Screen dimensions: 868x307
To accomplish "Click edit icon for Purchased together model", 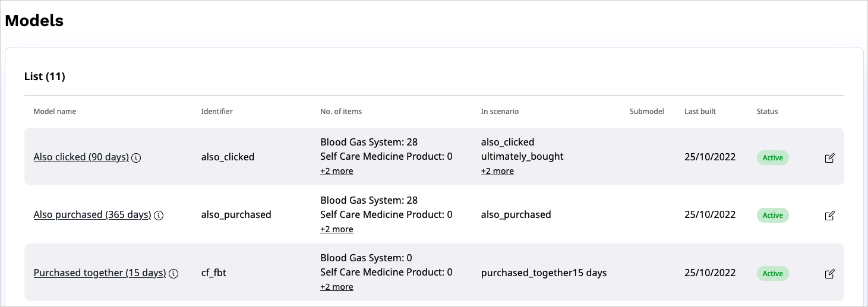I will click(830, 274).
